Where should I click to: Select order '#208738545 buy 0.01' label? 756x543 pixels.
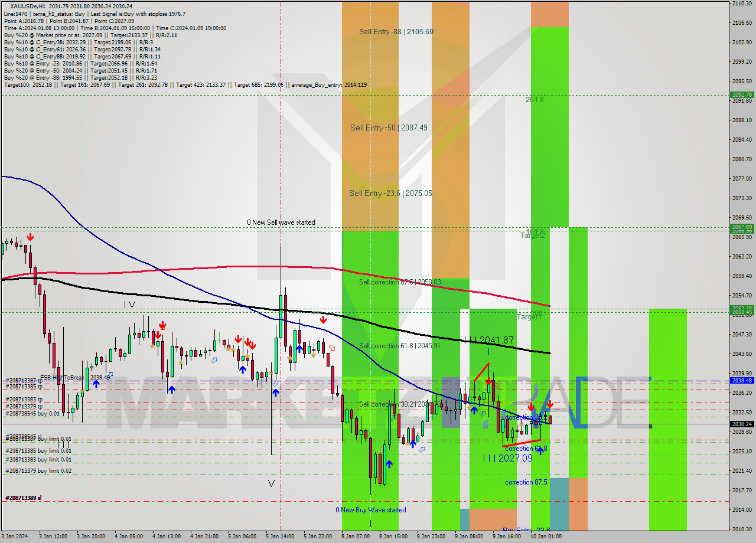(x=32, y=414)
